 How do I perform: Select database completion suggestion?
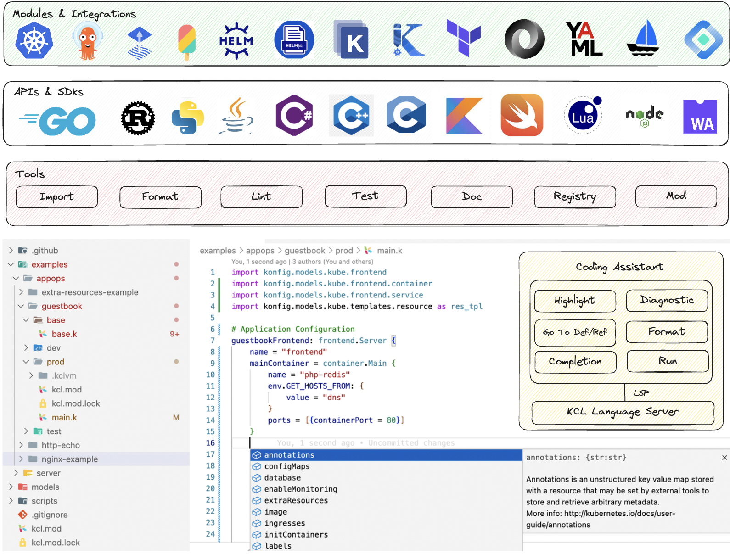(386, 478)
